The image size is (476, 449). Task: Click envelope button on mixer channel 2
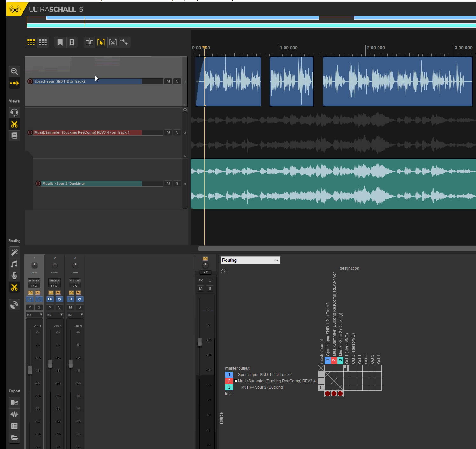[x=51, y=292]
